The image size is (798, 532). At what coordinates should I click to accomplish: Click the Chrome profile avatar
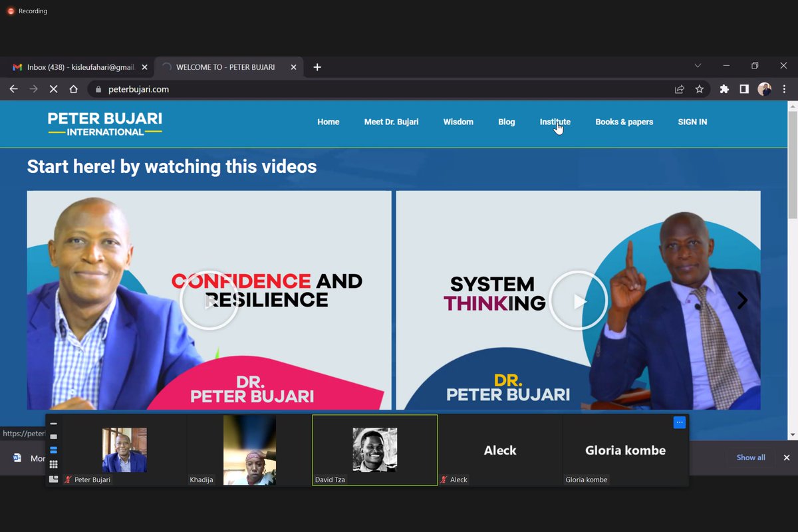pos(764,89)
